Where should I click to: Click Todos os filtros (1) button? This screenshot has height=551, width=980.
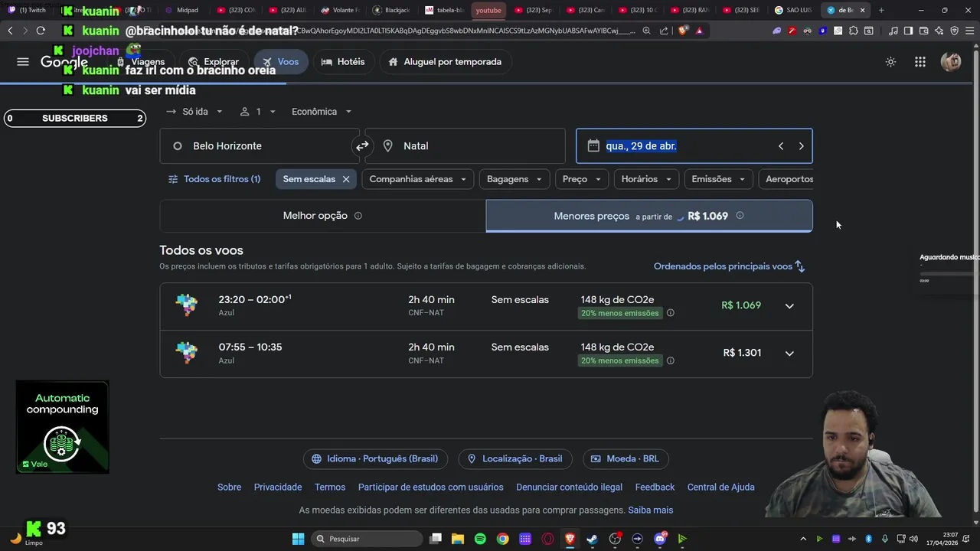[214, 179]
